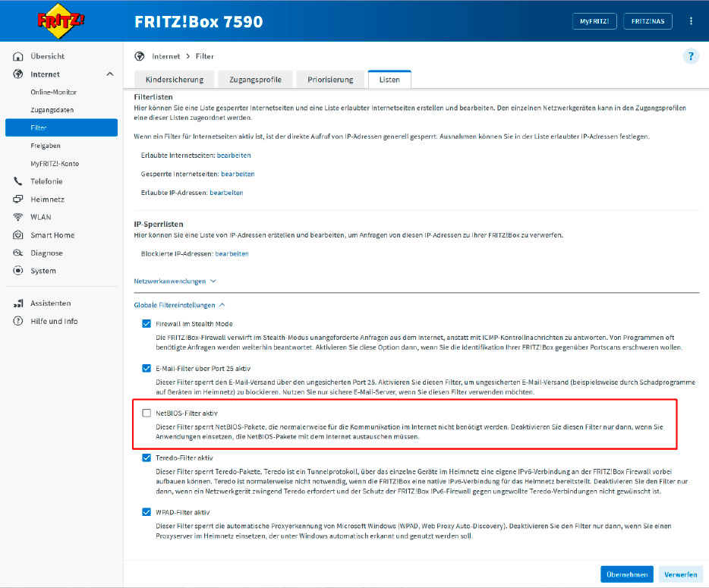Select Filter in sidebar
Screen dimensions: 709x588
tap(61, 127)
